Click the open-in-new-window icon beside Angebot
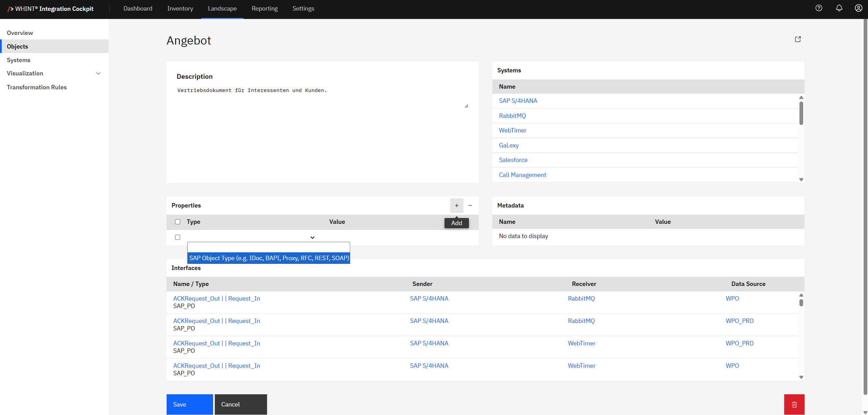Screen dimensions: 868x415 pyautogui.click(x=798, y=39)
